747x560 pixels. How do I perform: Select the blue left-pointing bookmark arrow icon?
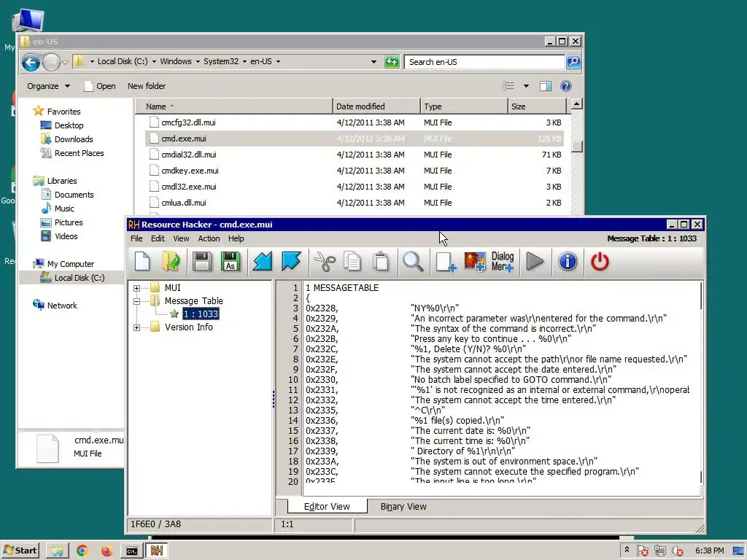263,262
